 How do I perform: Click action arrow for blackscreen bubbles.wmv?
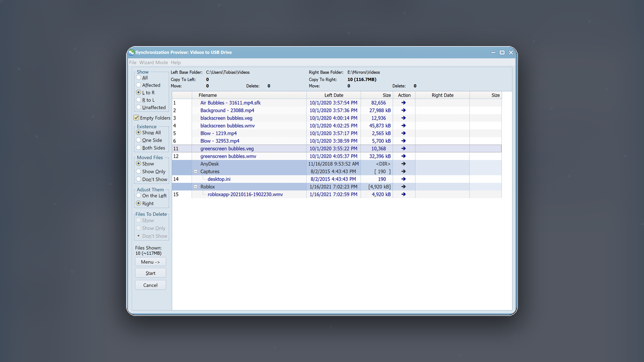(x=404, y=125)
